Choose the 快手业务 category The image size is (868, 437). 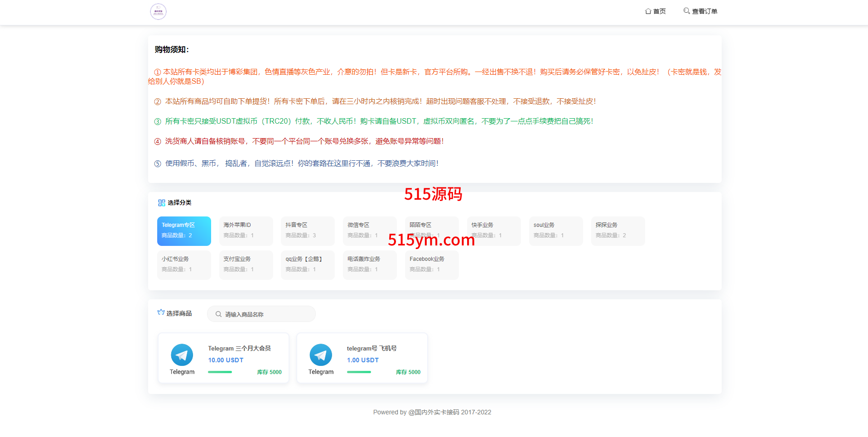point(494,231)
